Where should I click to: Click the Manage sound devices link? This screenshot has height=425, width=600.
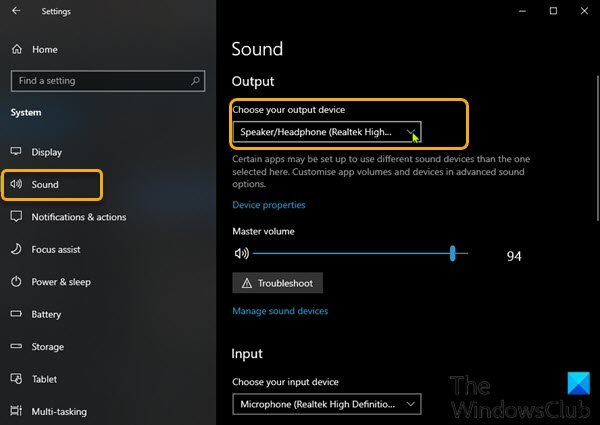click(280, 311)
